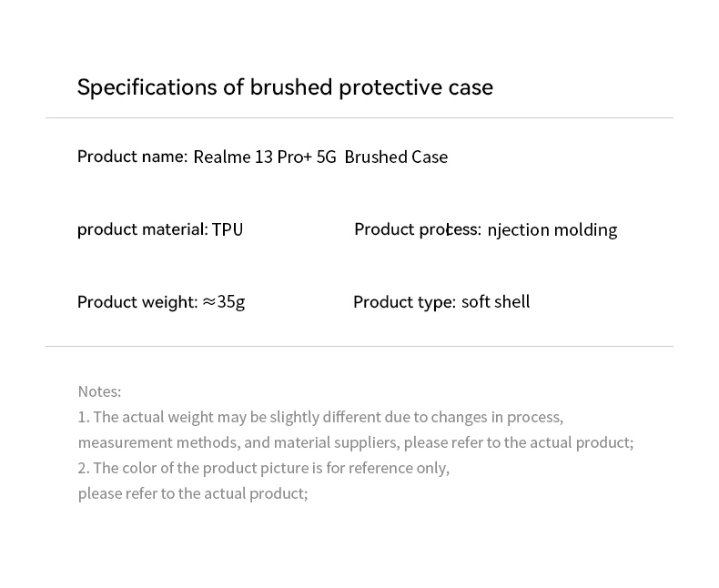719x588 pixels.
Task: Click the 'TPU' material value
Action: [228, 229]
